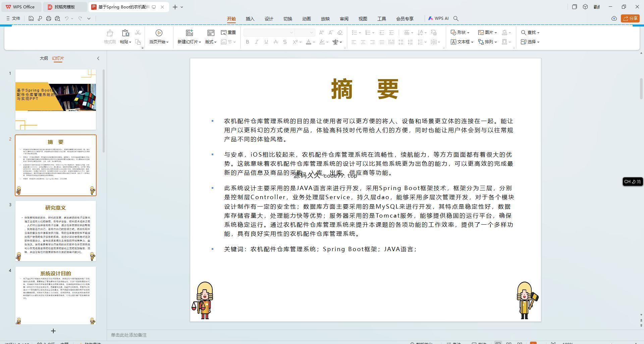Click the shape fill color bucket
This screenshot has width=644, height=344.
(504, 33)
